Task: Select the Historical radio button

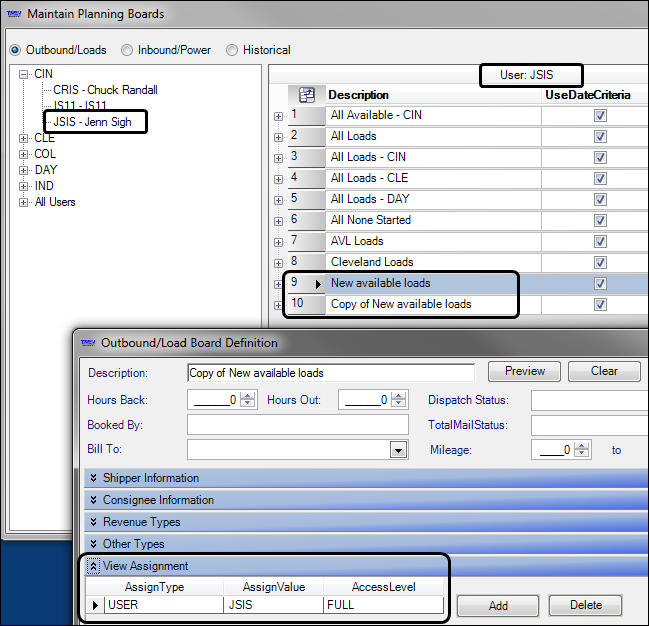Action: point(233,50)
